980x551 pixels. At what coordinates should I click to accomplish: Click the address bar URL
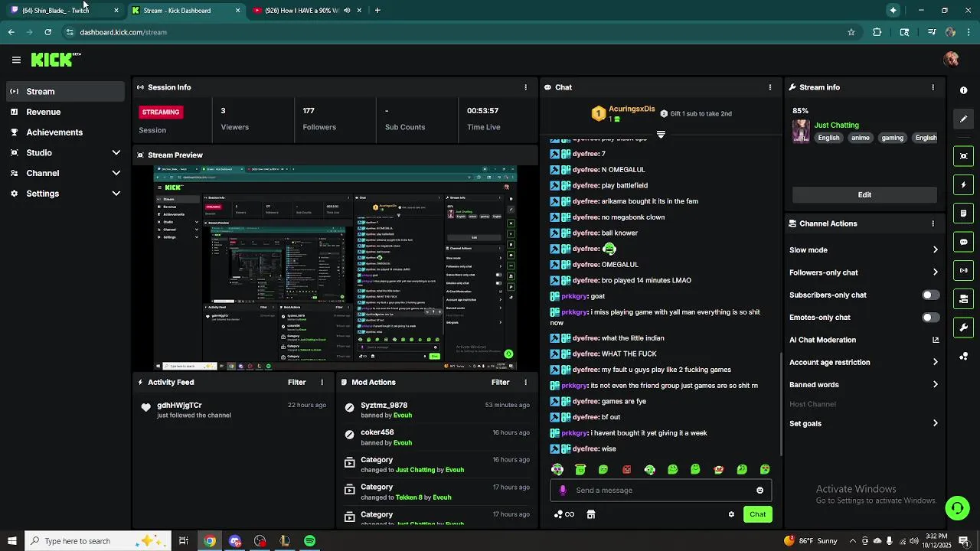[122, 32]
